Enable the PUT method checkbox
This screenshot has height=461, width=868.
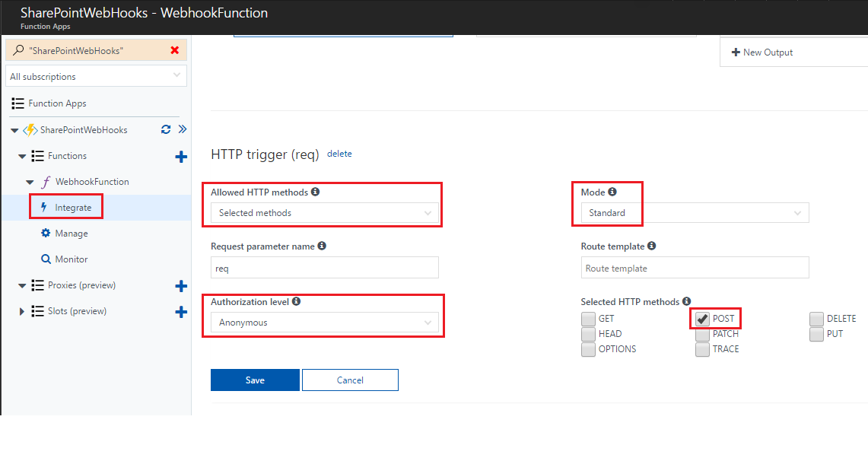(x=816, y=334)
